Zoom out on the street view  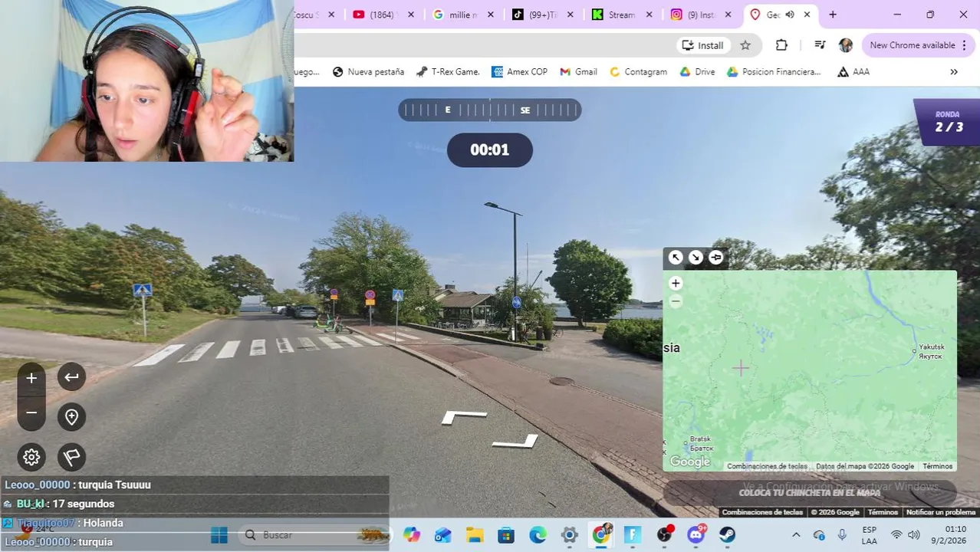pos(31,413)
